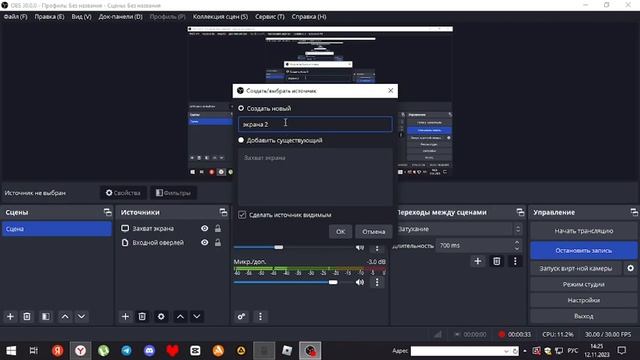
Task: Open the Правка (E) menu
Action: click(x=49, y=17)
